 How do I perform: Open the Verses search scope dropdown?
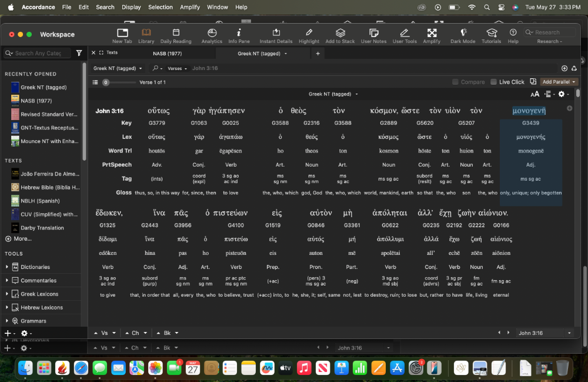coord(177,68)
